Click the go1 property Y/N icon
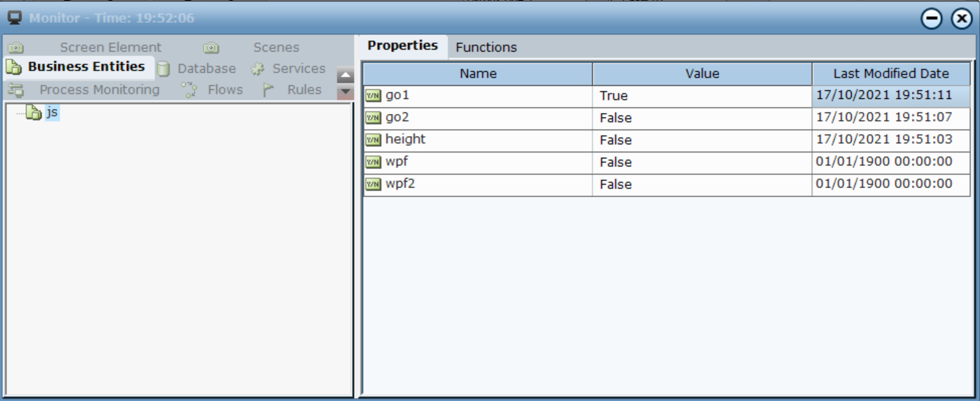Viewport: 980px width, 401px height. pyautogui.click(x=373, y=96)
